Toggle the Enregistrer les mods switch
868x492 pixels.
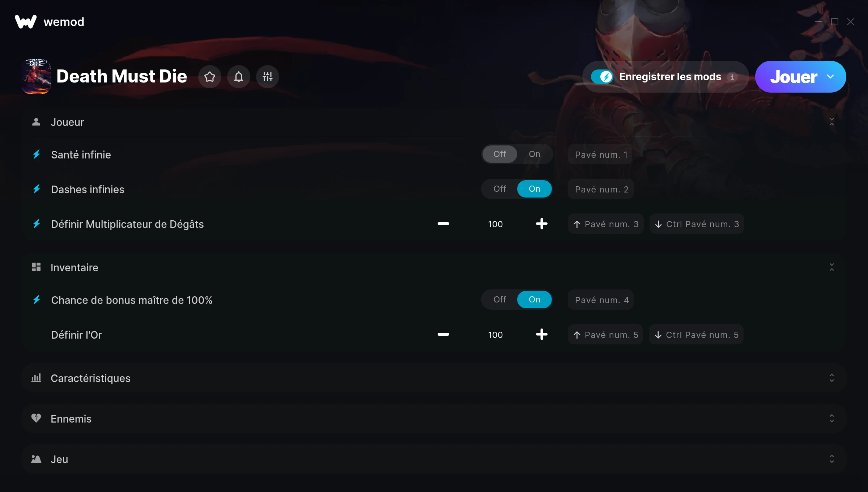tap(602, 77)
